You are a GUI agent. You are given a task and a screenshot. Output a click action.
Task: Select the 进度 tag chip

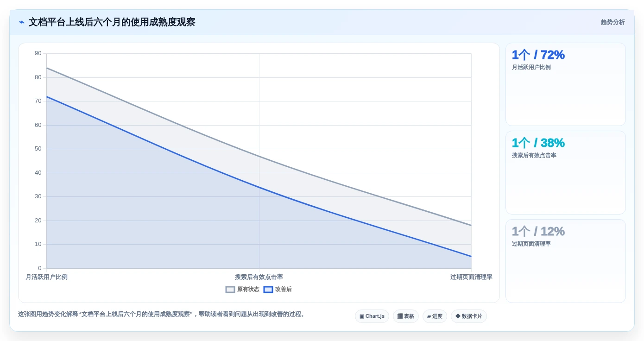tap(435, 316)
